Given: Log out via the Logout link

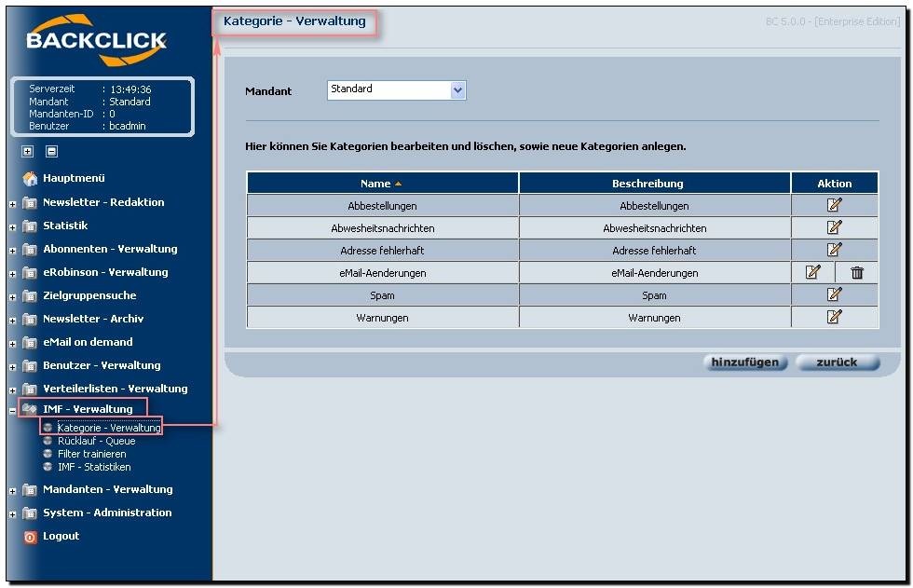Looking at the screenshot, I should pos(61,536).
